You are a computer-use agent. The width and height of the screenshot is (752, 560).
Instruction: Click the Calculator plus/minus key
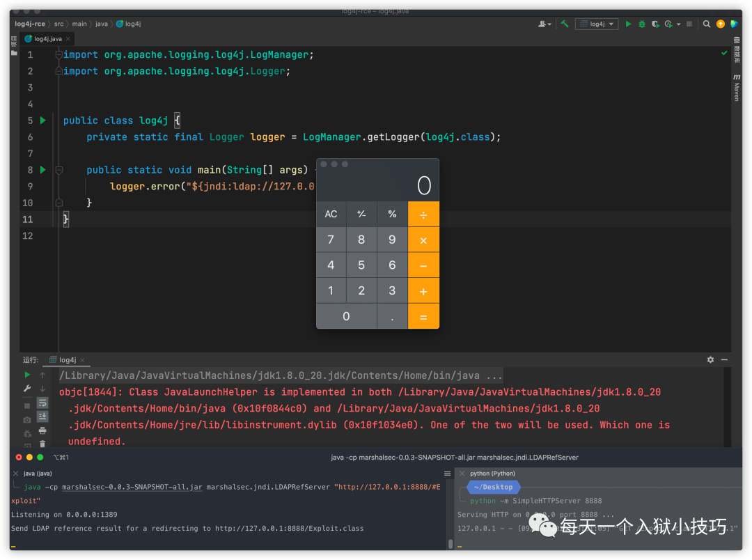pos(361,214)
